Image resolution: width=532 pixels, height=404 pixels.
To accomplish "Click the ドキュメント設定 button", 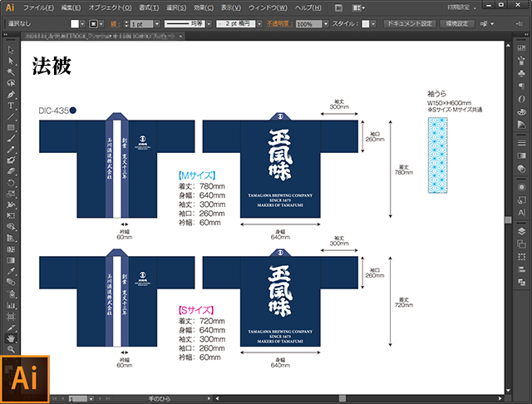I will coord(410,24).
